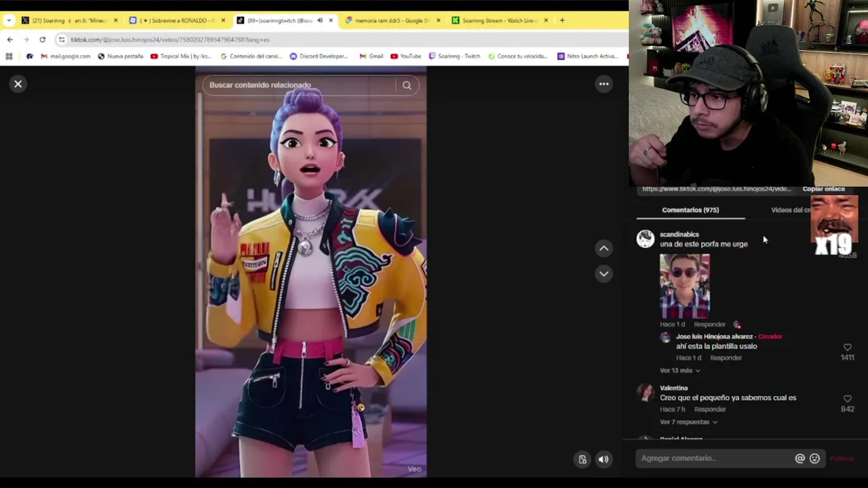Click the Jose Luis Hinojosa alvarez username
Screen dimensions: 868x488
tap(714, 337)
